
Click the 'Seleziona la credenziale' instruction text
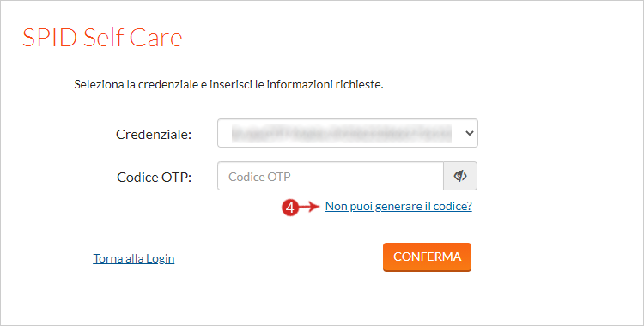[x=228, y=85]
